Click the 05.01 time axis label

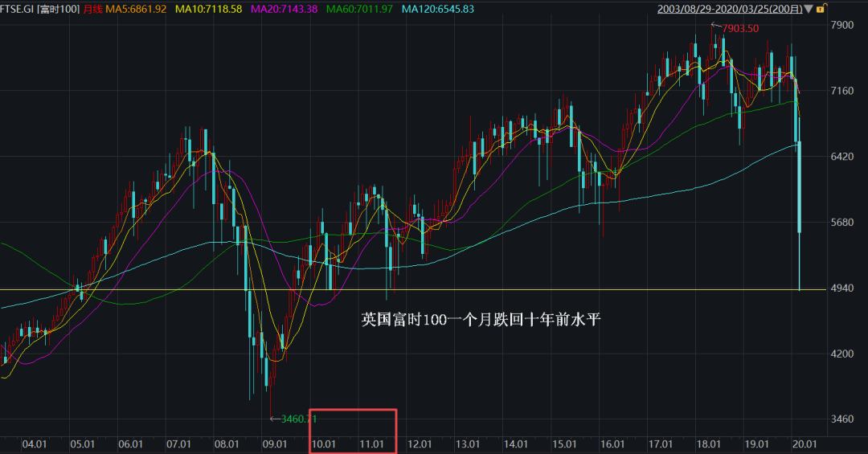point(82,444)
